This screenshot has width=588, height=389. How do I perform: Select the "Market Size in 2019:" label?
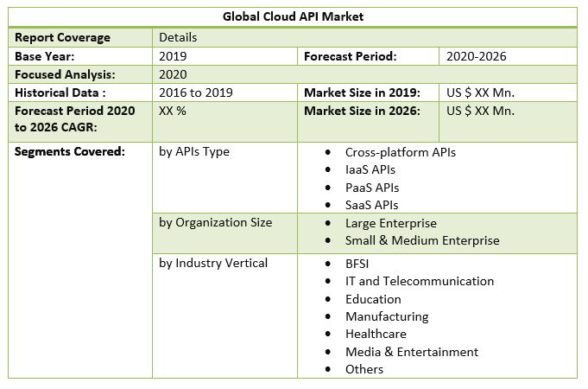click(x=362, y=92)
